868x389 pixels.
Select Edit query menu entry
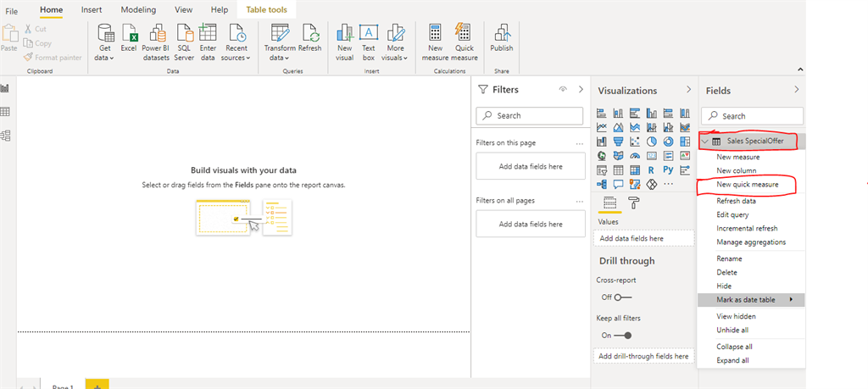pyautogui.click(x=732, y=214)
